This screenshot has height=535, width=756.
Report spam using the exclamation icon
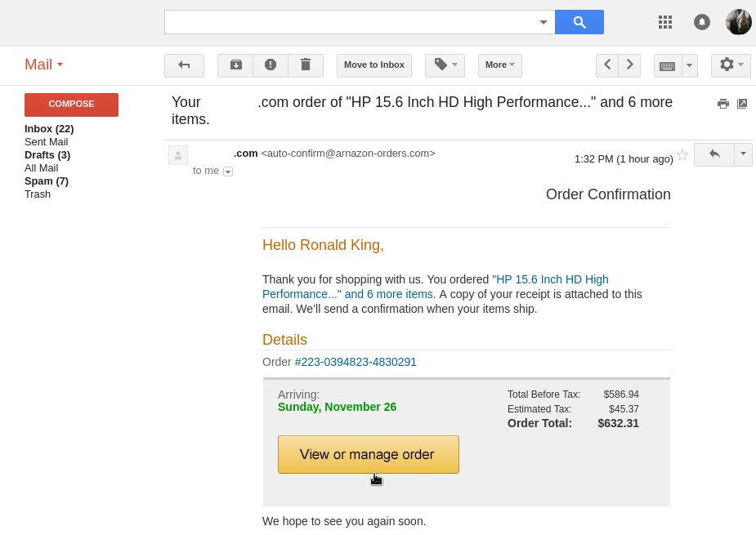point(271,65)
